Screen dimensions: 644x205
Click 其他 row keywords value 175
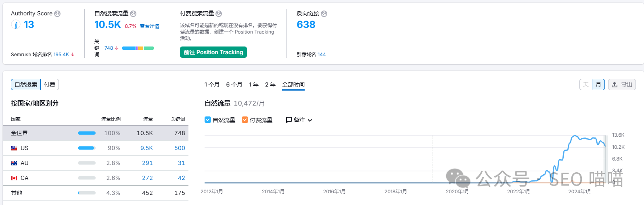coord(180,193)
